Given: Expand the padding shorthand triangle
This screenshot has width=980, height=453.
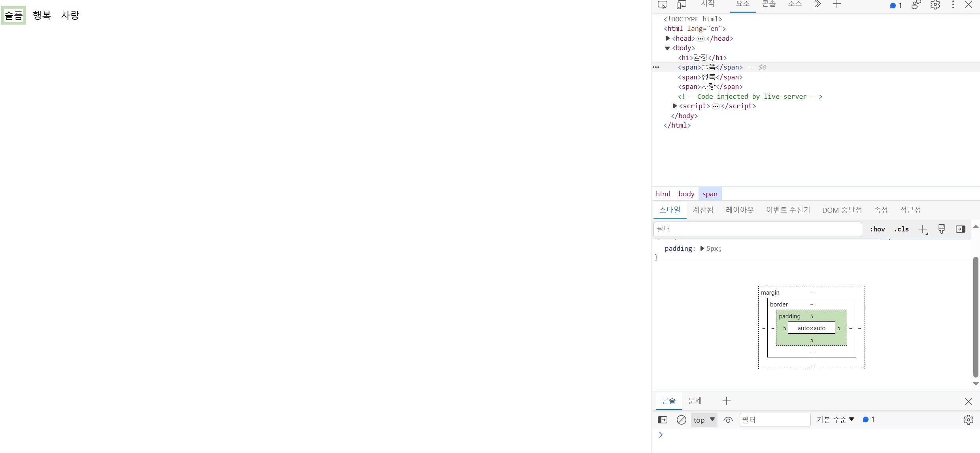Looking at the screenshot, I should coord(702,248).
